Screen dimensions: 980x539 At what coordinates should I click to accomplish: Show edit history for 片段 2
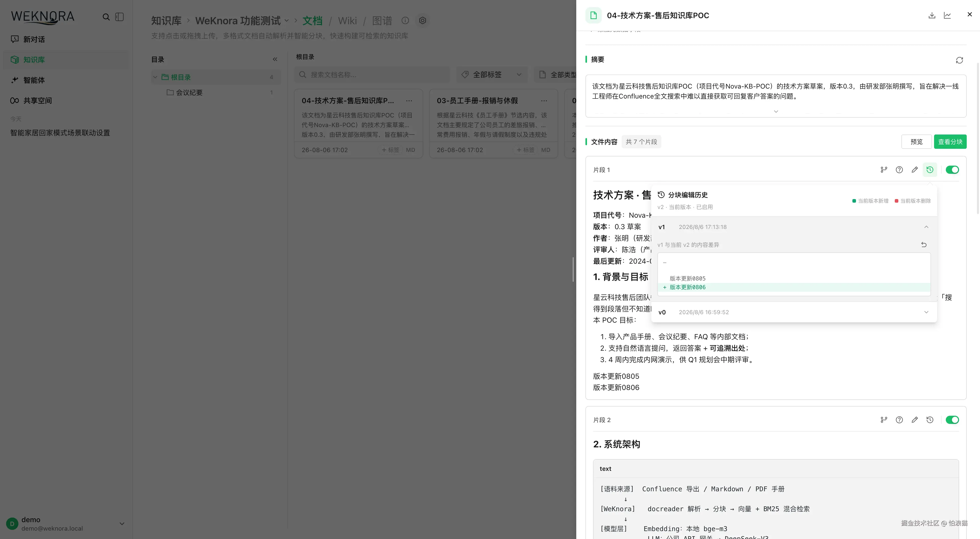coord(930,420)
